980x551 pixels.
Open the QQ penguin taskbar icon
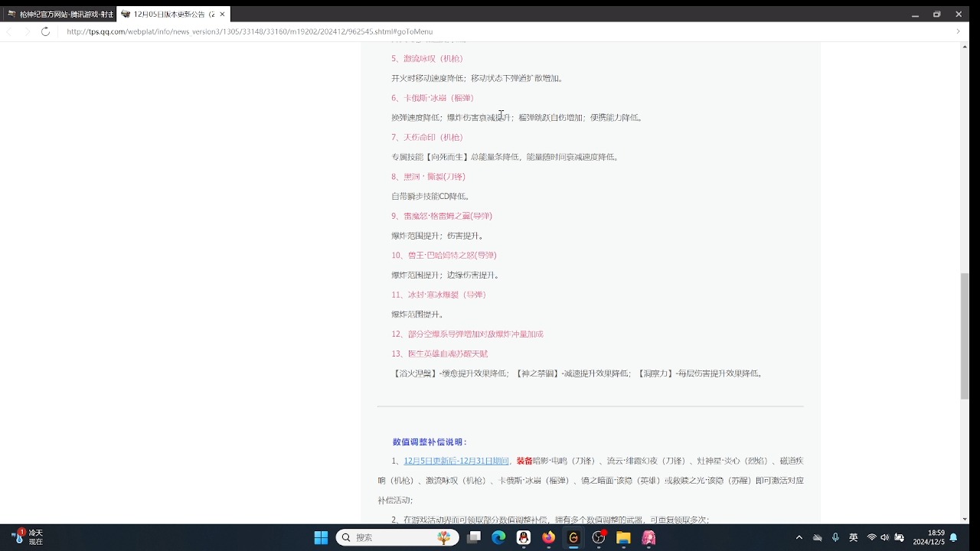524,537
